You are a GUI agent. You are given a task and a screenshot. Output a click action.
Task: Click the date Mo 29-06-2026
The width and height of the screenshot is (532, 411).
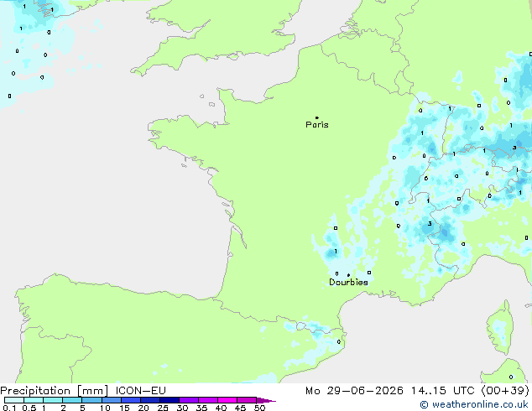point(354,391)
